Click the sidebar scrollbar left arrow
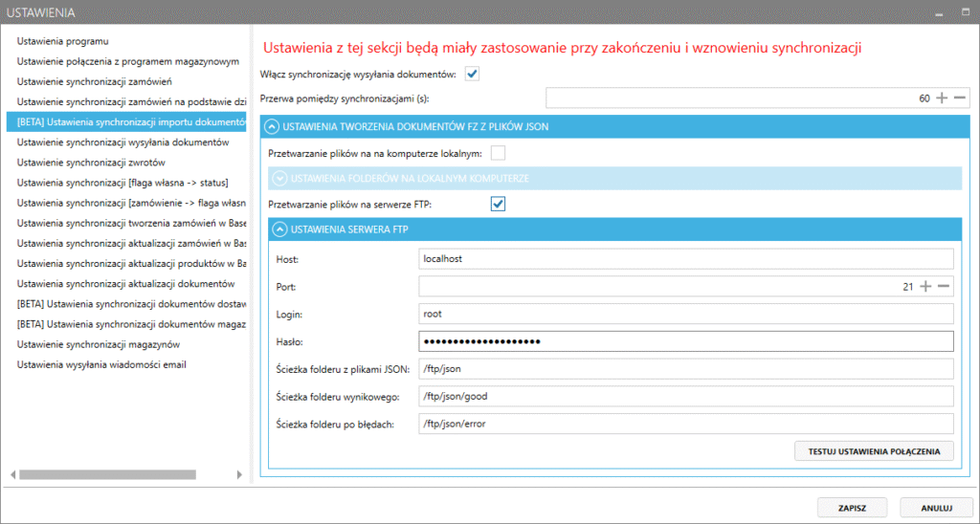 coord(13,474)
